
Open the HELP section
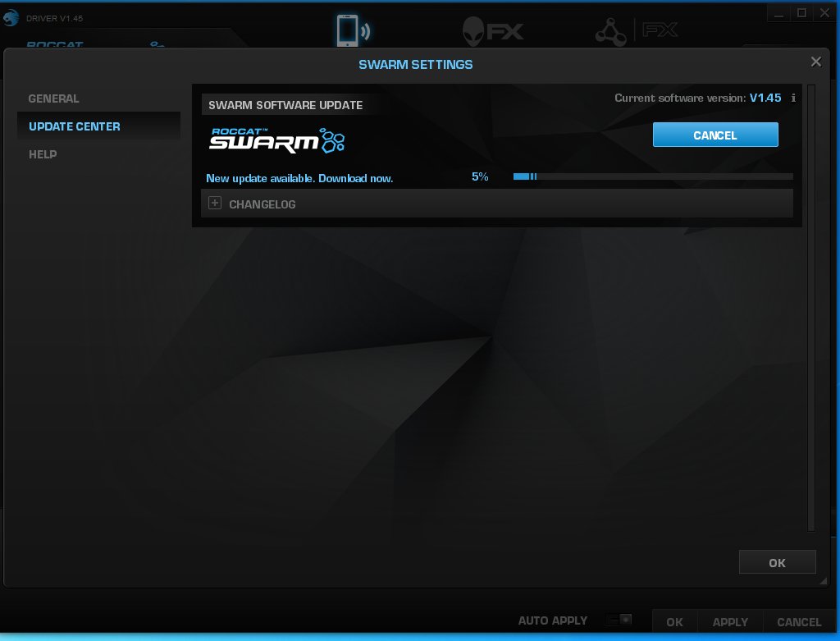pos(42,154)
